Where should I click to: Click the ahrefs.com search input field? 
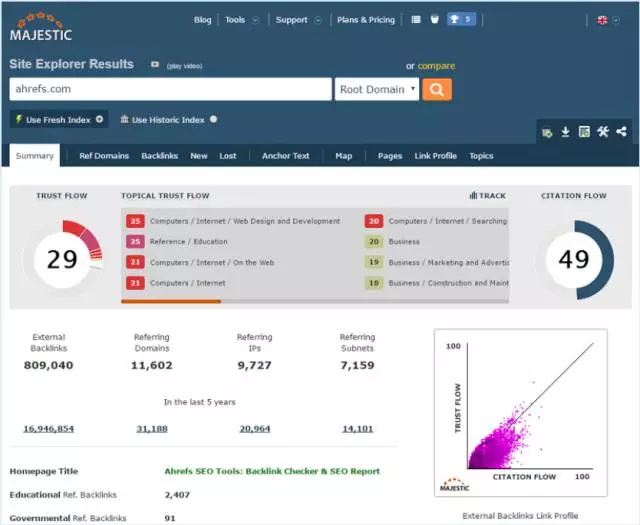(x=170, y=89)
